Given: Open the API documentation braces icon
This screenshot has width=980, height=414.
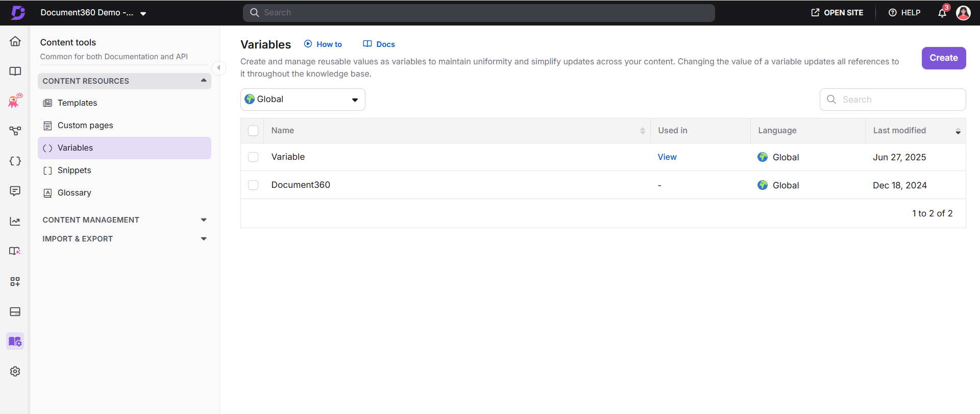Looking at the screenshot, I should tap(15, 161).
